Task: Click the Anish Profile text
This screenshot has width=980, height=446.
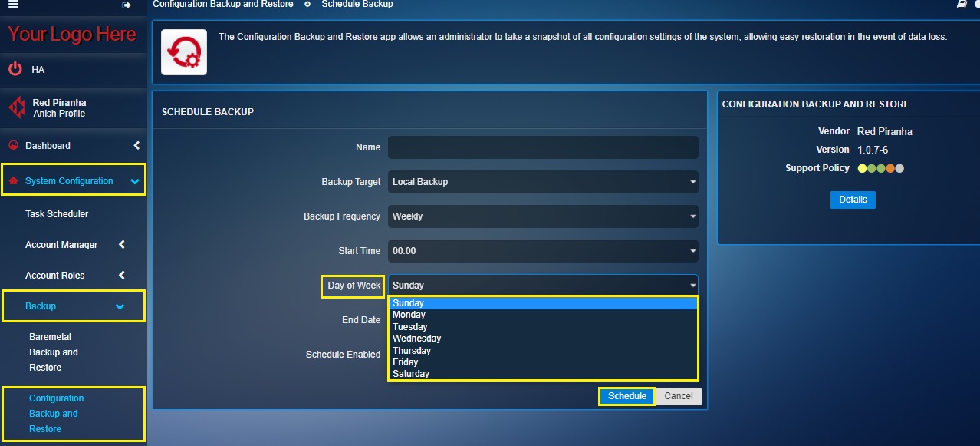Action: (59, 114)
